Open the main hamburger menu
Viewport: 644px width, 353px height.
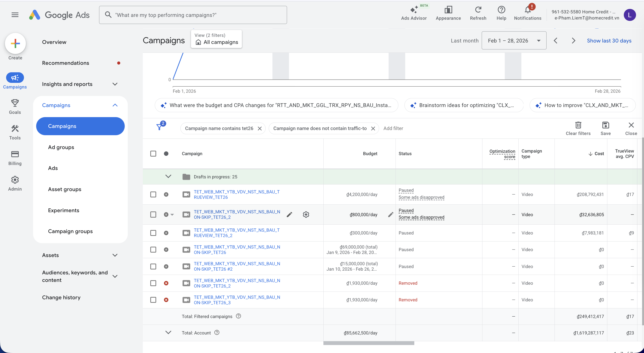click(x=15, y=15)
